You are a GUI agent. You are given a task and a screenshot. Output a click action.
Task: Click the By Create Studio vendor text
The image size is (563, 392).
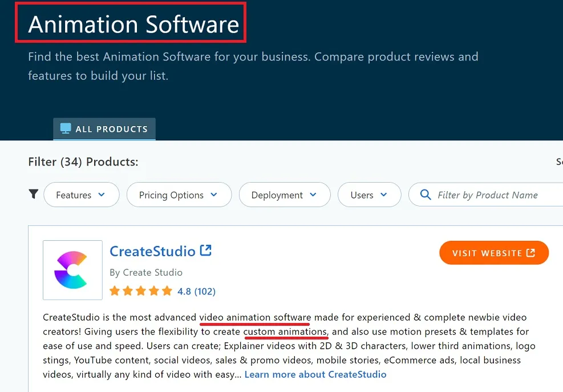click(146, 273)
